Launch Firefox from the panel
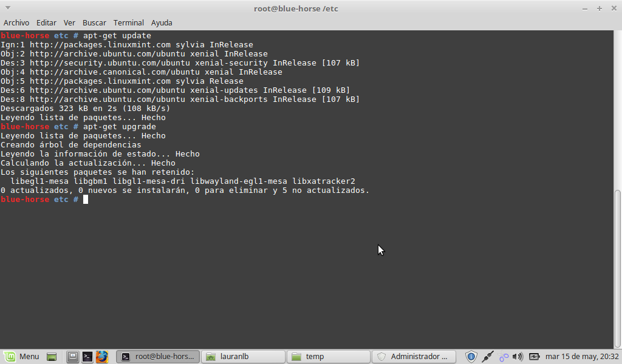The height and width of the screenshot is (364, 622). 101,357
